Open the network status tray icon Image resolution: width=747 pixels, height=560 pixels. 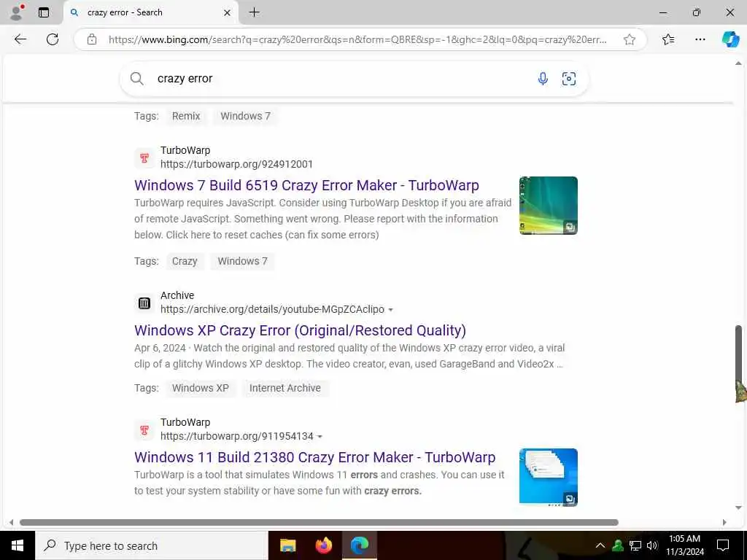[x=635, y=545]
